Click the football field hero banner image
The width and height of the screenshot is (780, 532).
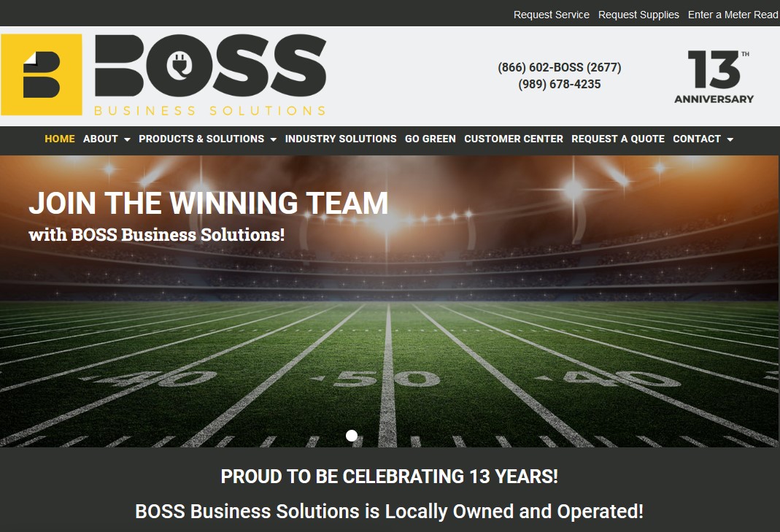point(389,301)
